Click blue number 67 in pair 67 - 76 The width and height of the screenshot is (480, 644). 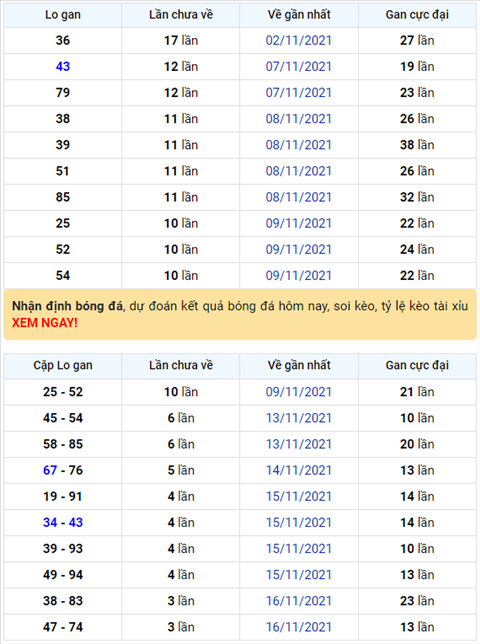[50, 470]
